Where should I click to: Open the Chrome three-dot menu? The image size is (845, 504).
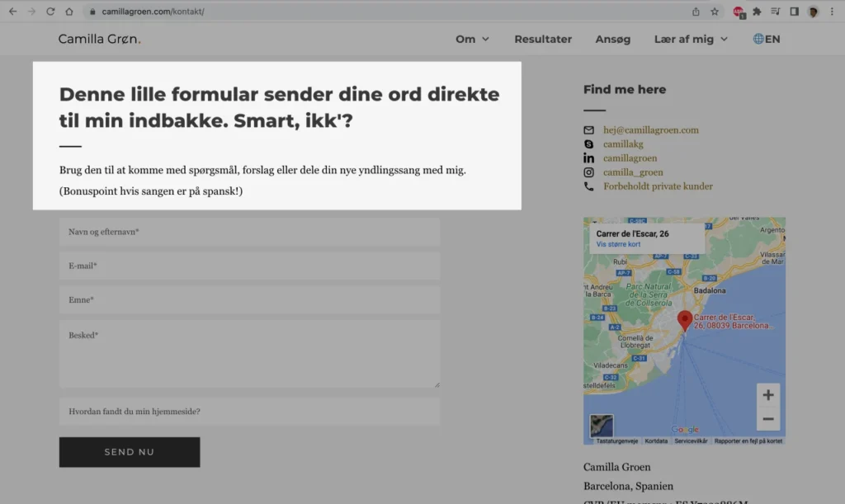[832, 12]
